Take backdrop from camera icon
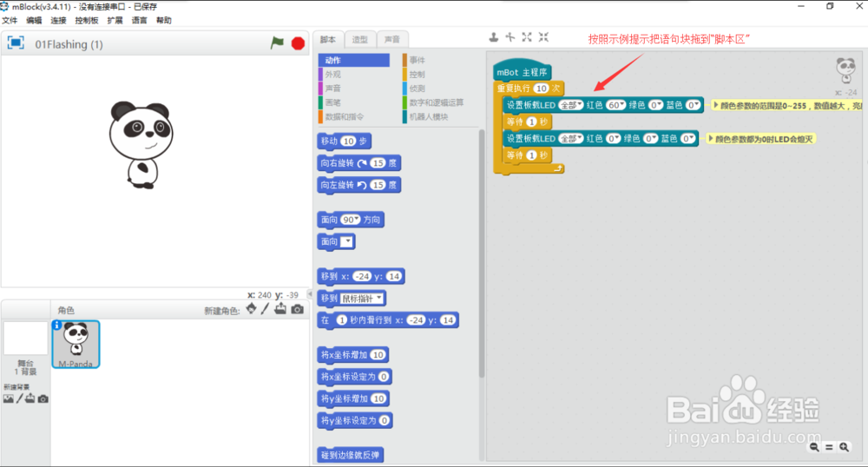This screenshot has width=868, height=467. 43,398
